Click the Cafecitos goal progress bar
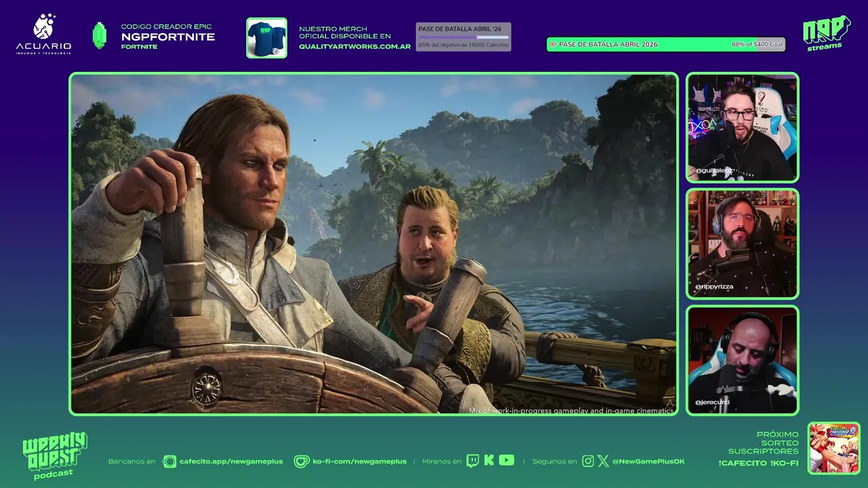 [x=463, y=37]
